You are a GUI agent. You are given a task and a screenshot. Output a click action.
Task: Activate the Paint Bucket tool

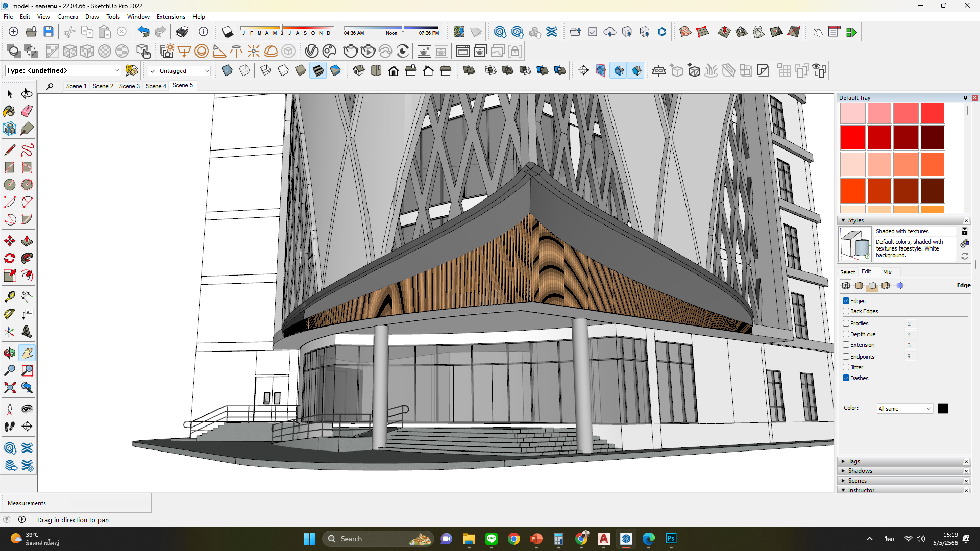click(9, 111)
